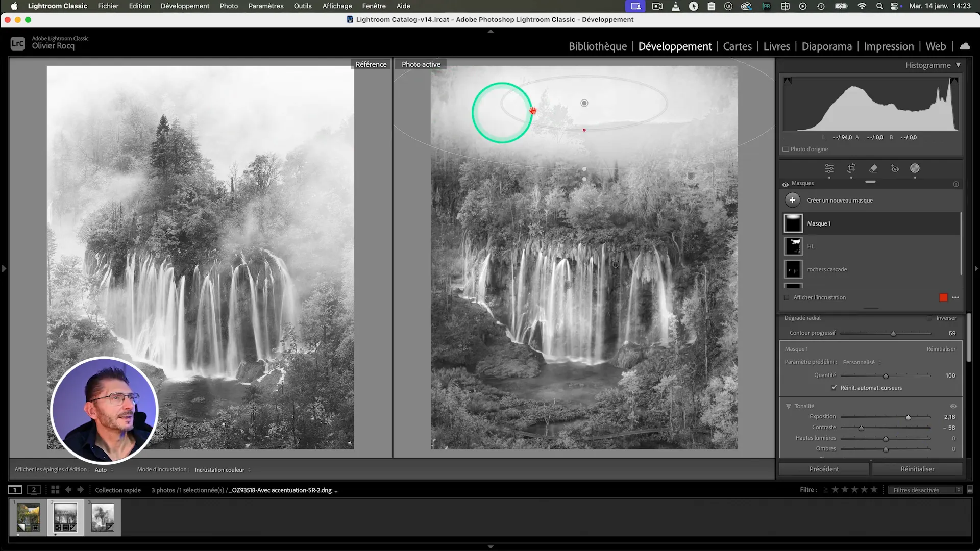Viewport: 980px width, 551px height.
Task: Select the Crop and rotate tool
Action: pyautogui.click(x=851, y=168)
